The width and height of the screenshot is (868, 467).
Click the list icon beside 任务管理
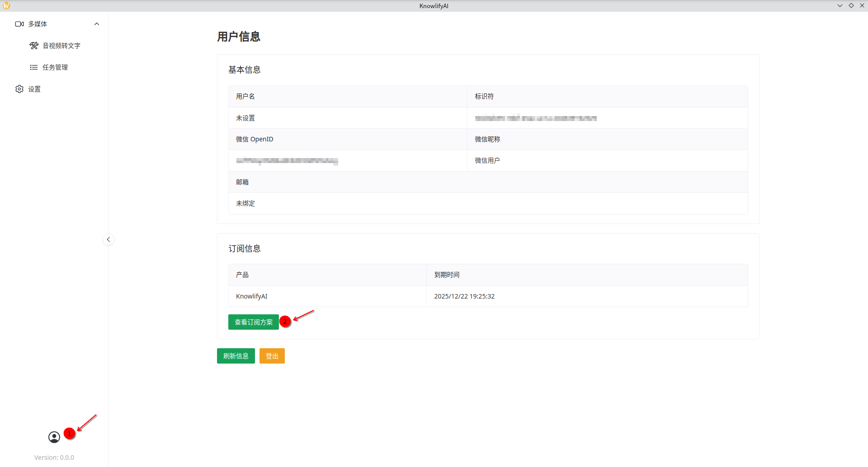coord(34,67)
